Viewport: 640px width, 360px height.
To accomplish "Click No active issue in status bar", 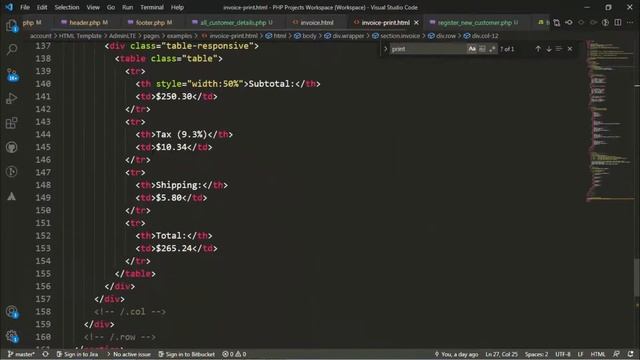I will point(129,354).
